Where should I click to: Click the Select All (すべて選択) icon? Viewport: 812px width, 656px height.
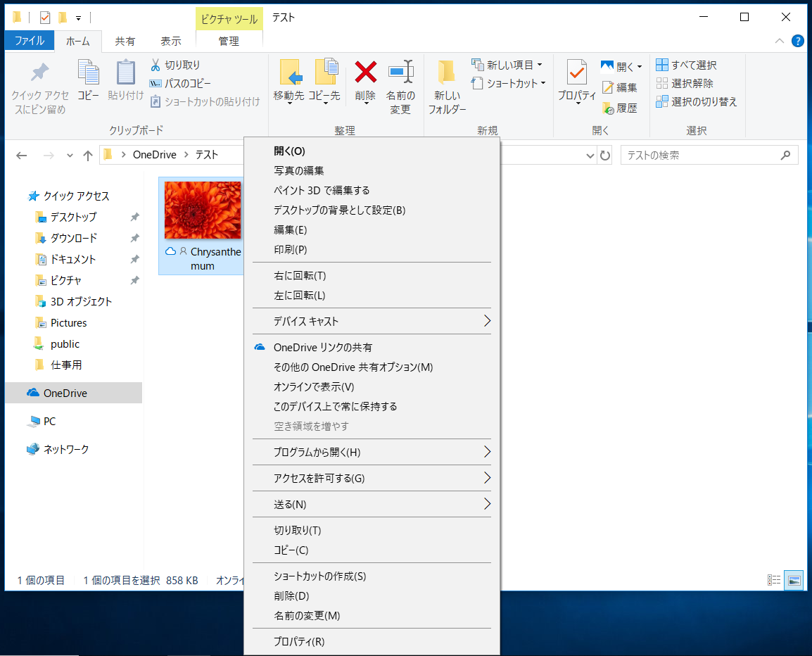coord(662,65)
